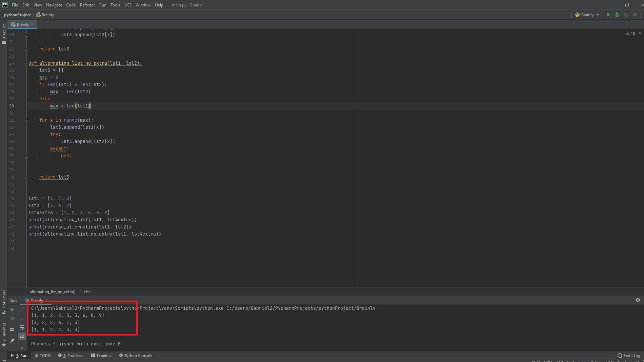644x362 pixels.
Task: Click 'max = len(lst2)' on line 28
Action: [70, 92]
